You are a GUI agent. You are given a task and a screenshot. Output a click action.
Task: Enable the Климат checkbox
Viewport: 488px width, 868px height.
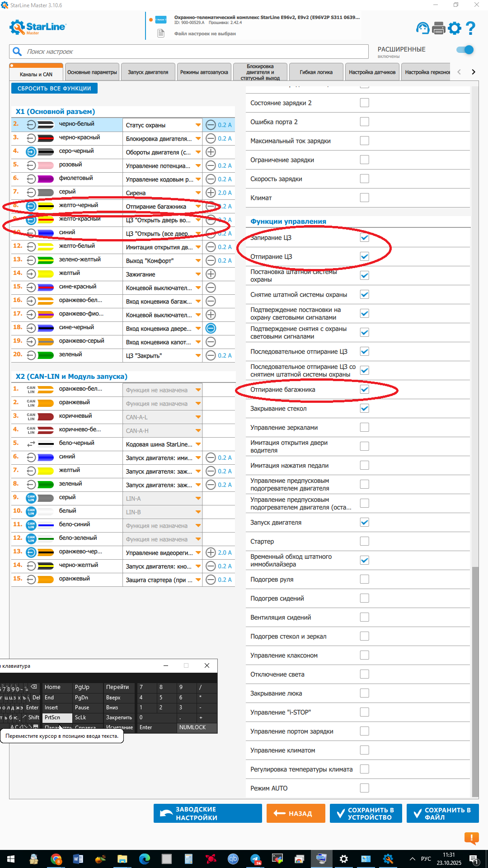(364, 198)
